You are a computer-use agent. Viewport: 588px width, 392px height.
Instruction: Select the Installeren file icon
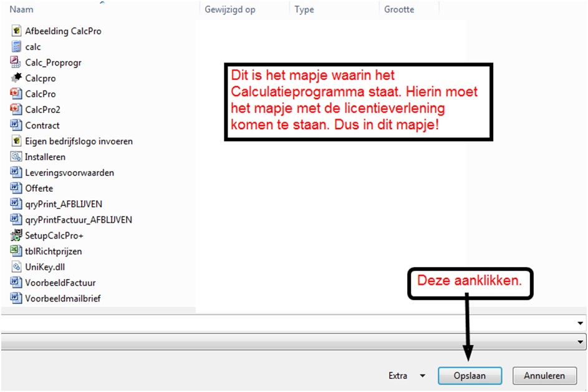click(x=16, y=157)
